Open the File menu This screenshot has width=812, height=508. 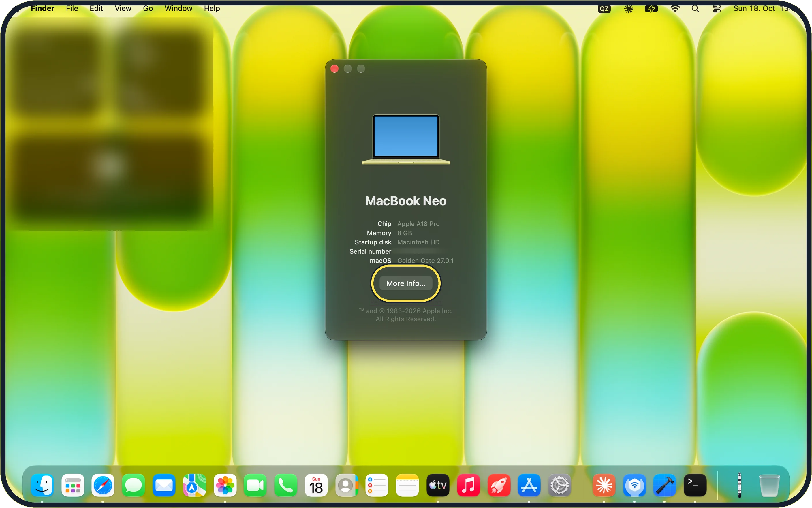[x=72, y=8]
